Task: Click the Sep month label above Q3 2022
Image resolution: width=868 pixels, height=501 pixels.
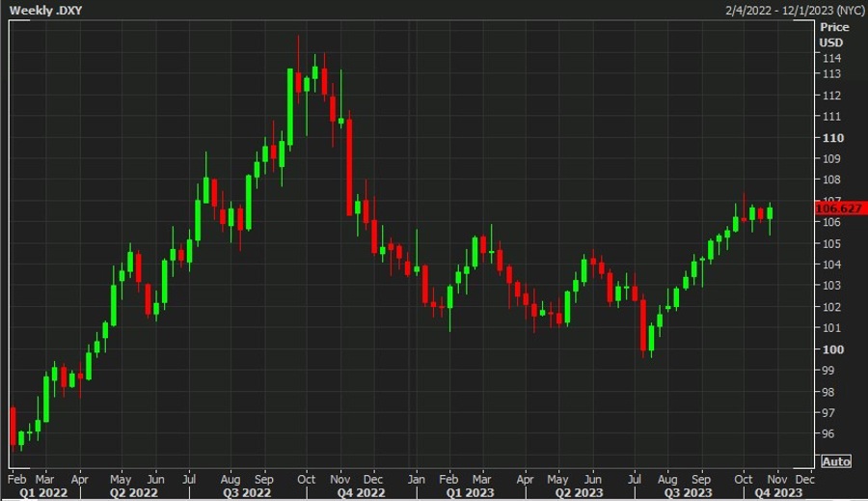Action: pyautogui.click(x=264, y=480)
